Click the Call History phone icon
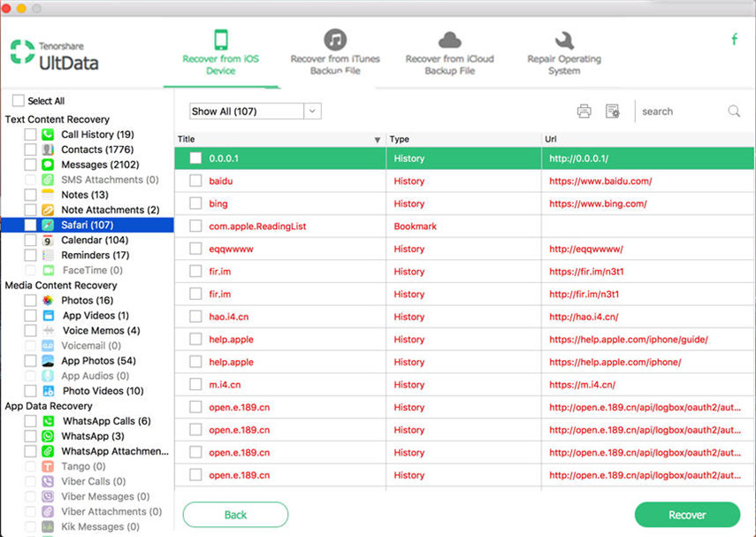Screen dimensions: 756x537 pyautogui.click(x=48, y=134)
